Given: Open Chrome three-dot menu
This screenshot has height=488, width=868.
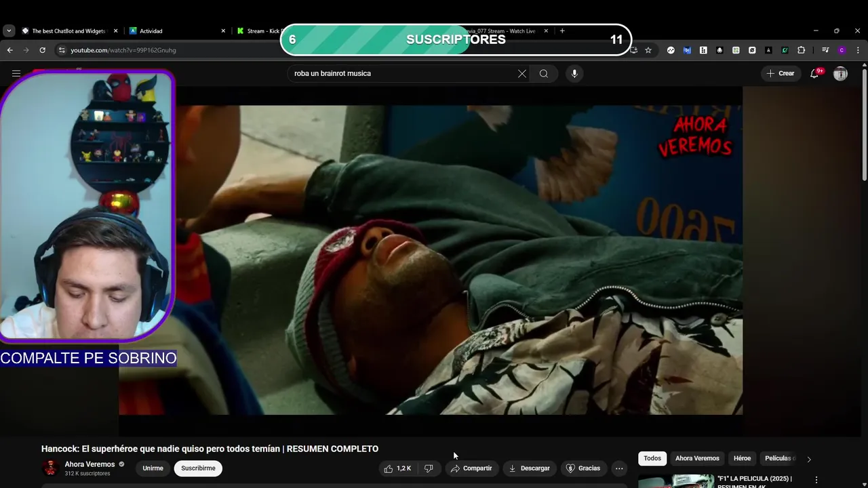Looking at the screenshot, I should [x=858, y=50].
